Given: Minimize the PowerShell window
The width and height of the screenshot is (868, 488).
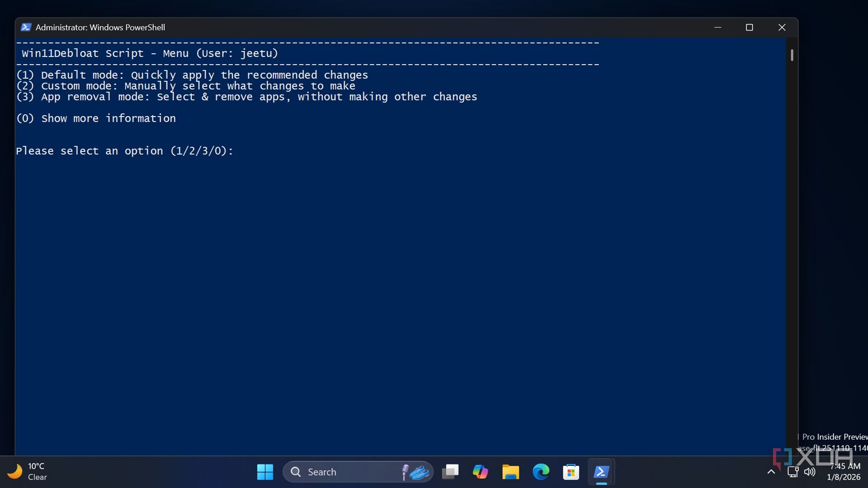Looking at the screenshot, I should [717, 28].
